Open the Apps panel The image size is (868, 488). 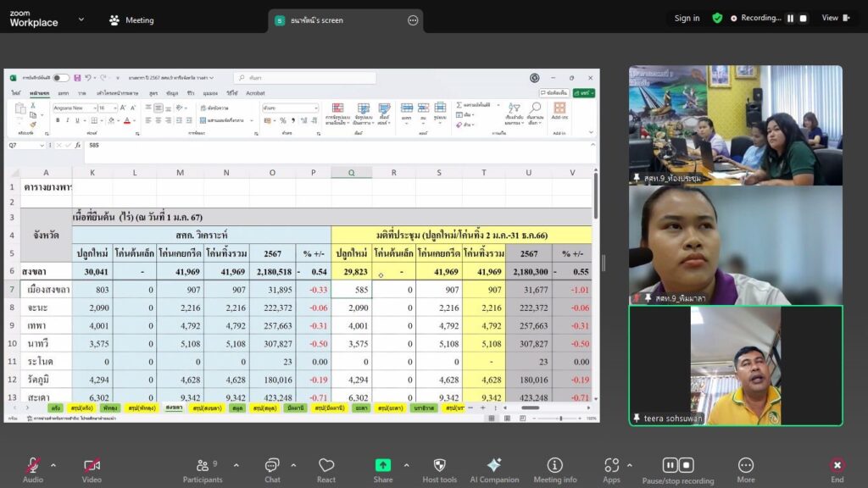611,465
